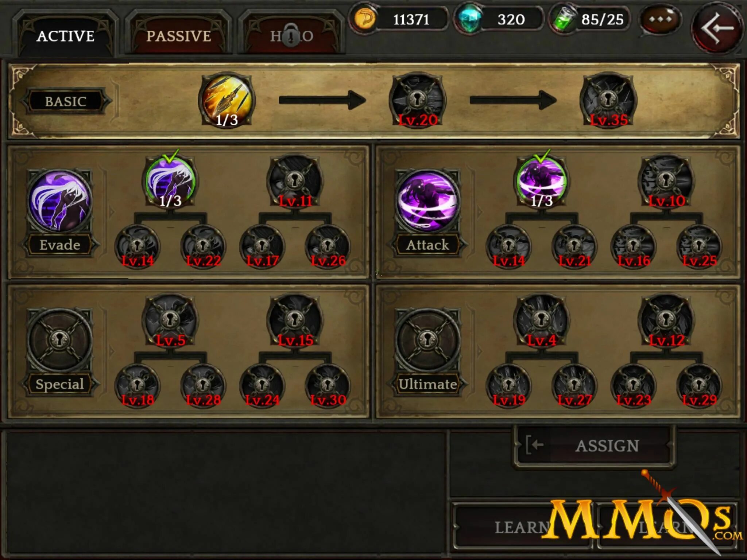Screen dimensions: 747x560
Task: Select the large Evade skill portrait
Action: tap(60, 201)
